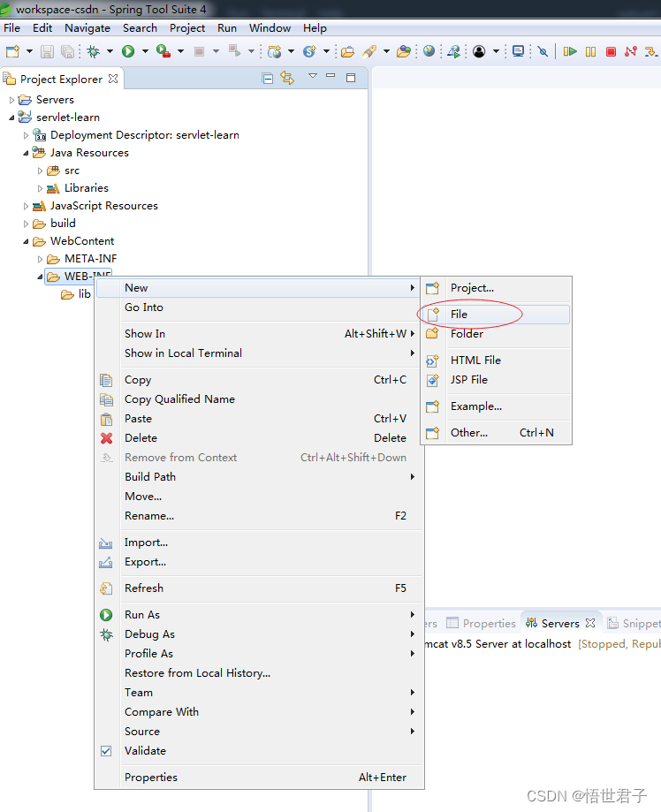Click the Save toolbar icon

pos(47,51)
